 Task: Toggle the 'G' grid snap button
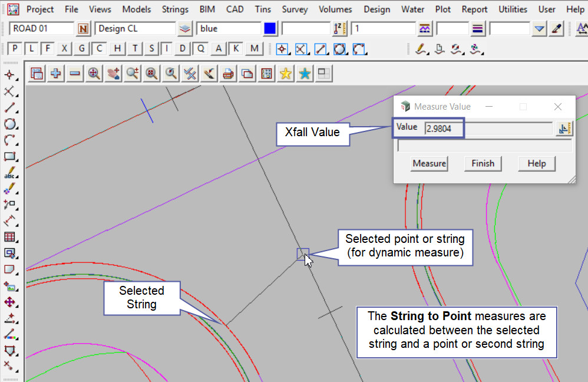[81, 49]
